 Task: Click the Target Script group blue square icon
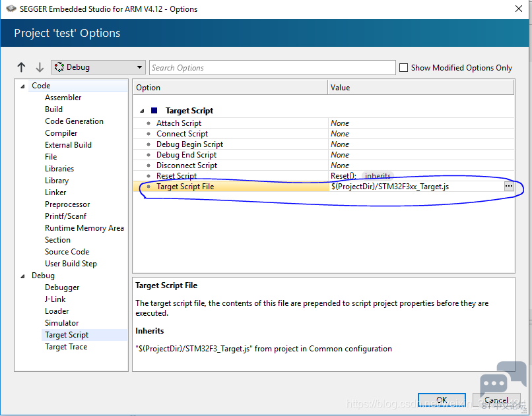coord(154,111)
